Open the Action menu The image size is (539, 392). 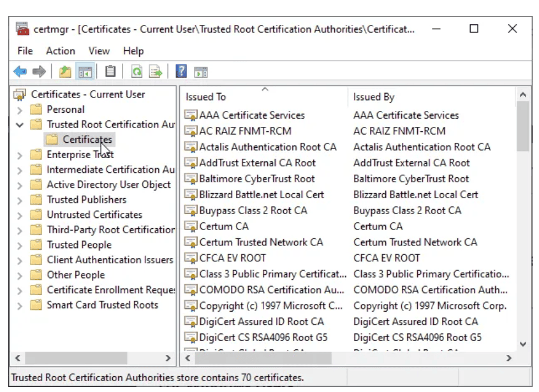pyautogui.click(x=60, y=51)
